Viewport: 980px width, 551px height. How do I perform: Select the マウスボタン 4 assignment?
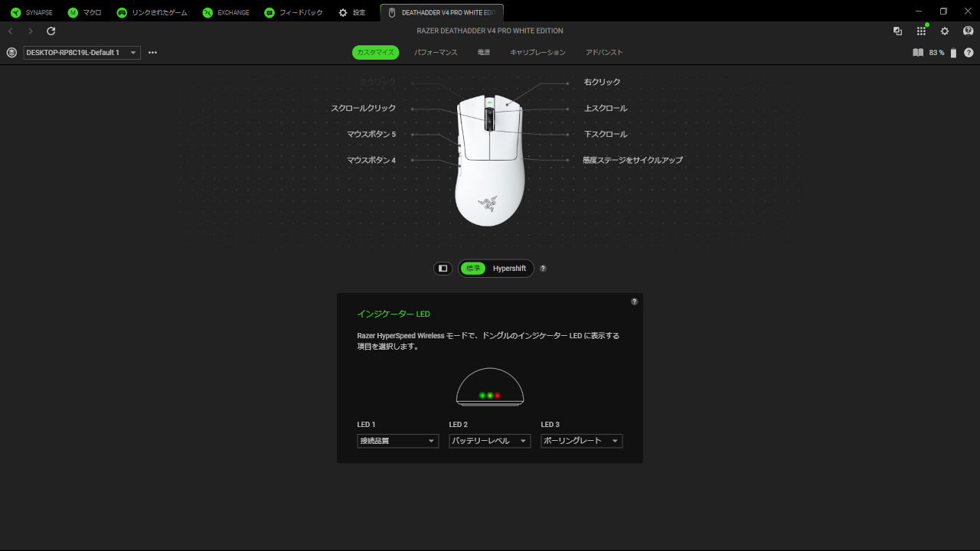click(x=371, y=160)
